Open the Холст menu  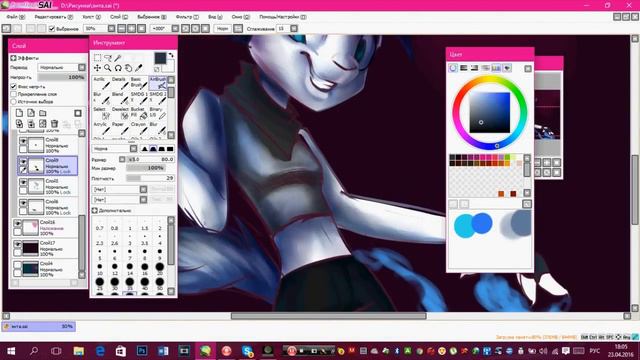pos(91,17)
